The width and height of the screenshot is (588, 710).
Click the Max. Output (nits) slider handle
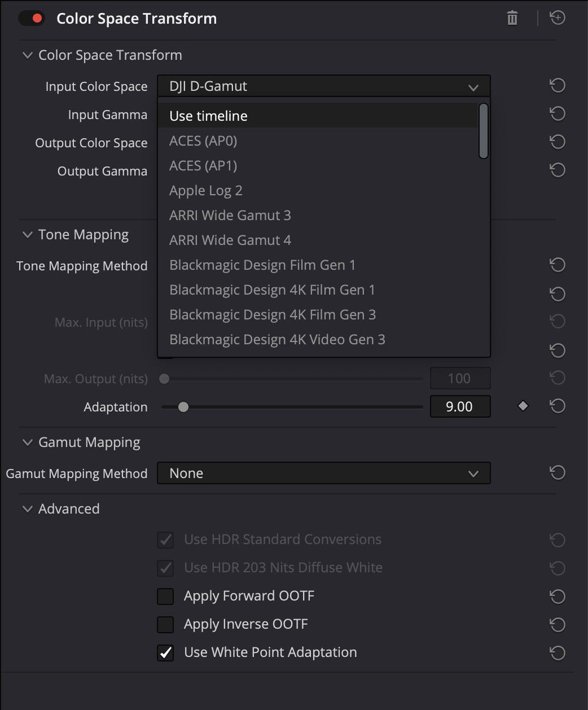click(164, 379)
